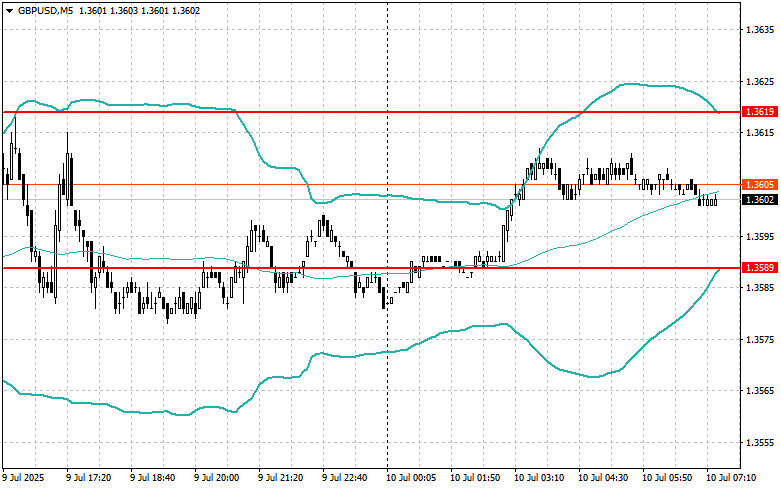This screenshot has height=489, width=781.
Task: Click the 10 Jul 00:05 time label
Action: point(411,478)
